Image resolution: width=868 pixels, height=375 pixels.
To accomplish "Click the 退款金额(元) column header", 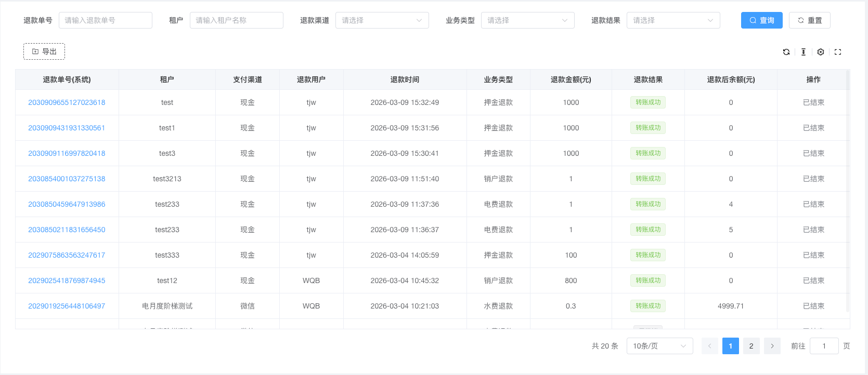I will (x=571, y=79).
